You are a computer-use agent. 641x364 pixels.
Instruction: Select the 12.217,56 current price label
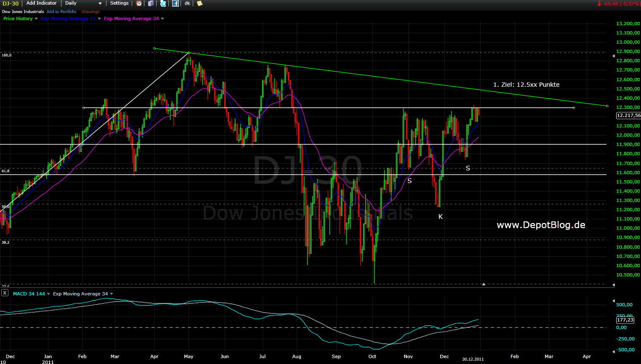(x=628, y=115)
